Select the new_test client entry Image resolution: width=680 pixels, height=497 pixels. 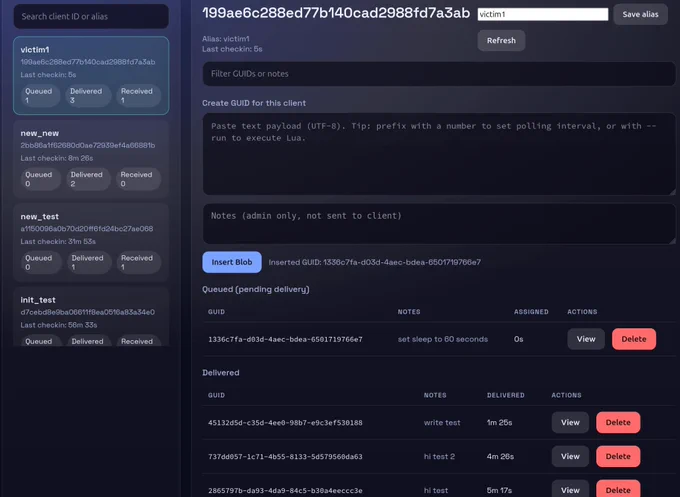coord(91,242)
